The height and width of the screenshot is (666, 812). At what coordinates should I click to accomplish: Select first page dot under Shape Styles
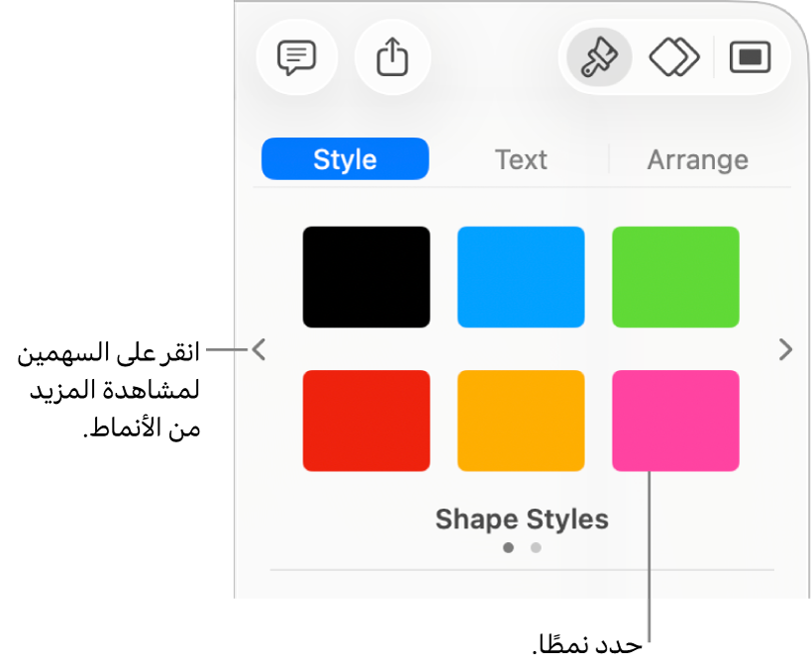pos(509,547)
